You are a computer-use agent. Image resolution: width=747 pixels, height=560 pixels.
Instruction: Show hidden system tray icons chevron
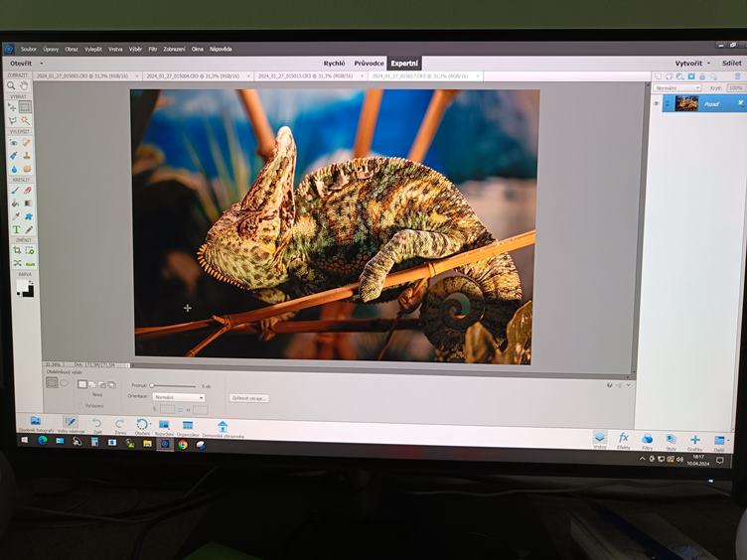(x=642, y=459)
